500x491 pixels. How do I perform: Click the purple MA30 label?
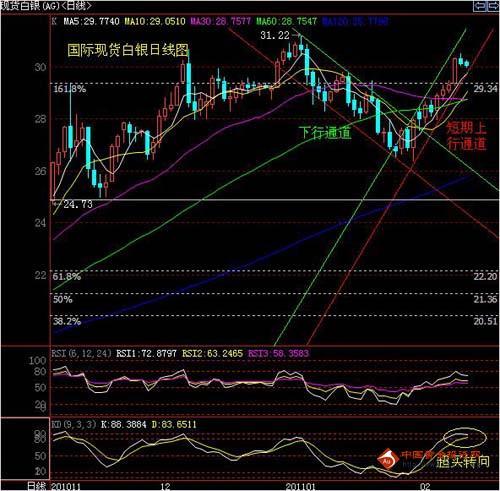point(221,22)
